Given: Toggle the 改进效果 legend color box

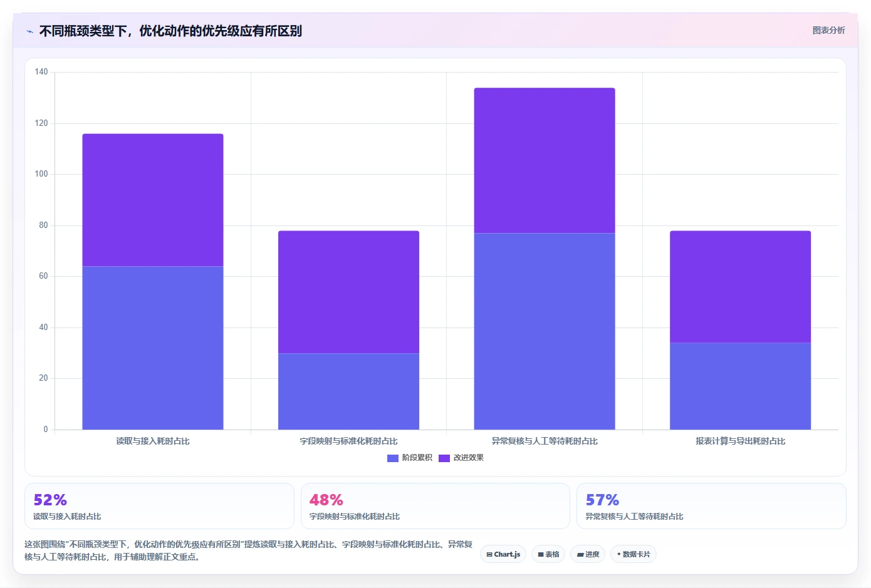Looking at the screenshot, I should pyautogui.click(x=444, y=458).
